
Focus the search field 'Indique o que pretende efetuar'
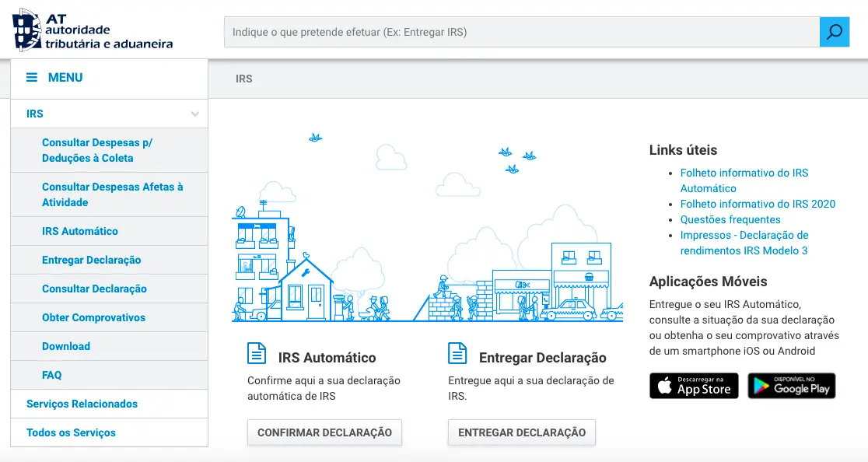pyautogui.click(x=521, y=32)
